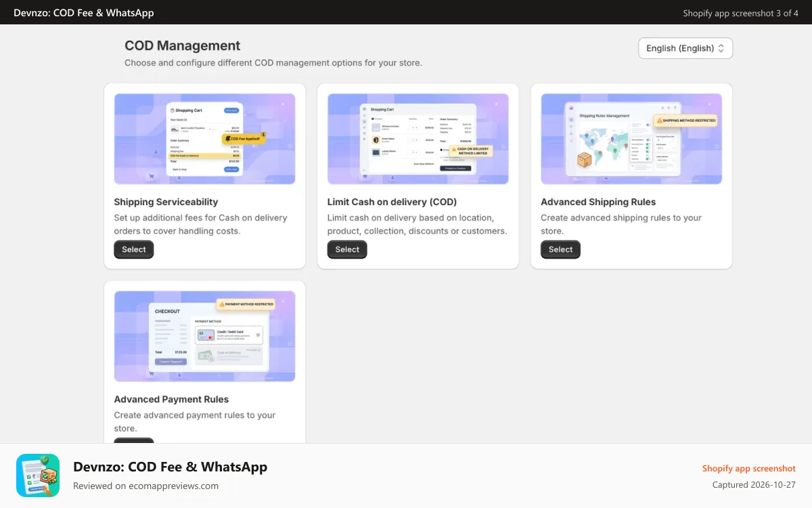Click 'Limit cash on delivery based on location' description
This screenshot has height=508, width=812.
pos(417,224)
